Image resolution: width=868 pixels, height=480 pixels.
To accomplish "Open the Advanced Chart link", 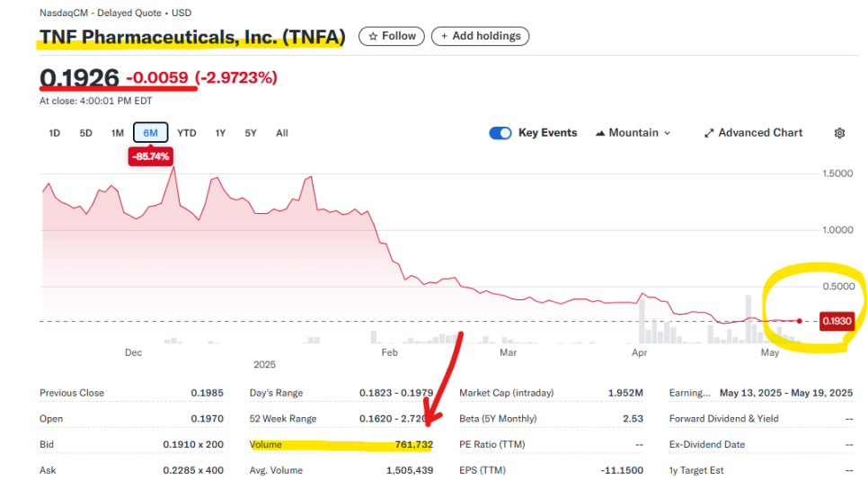I will [x=753, y=133].
